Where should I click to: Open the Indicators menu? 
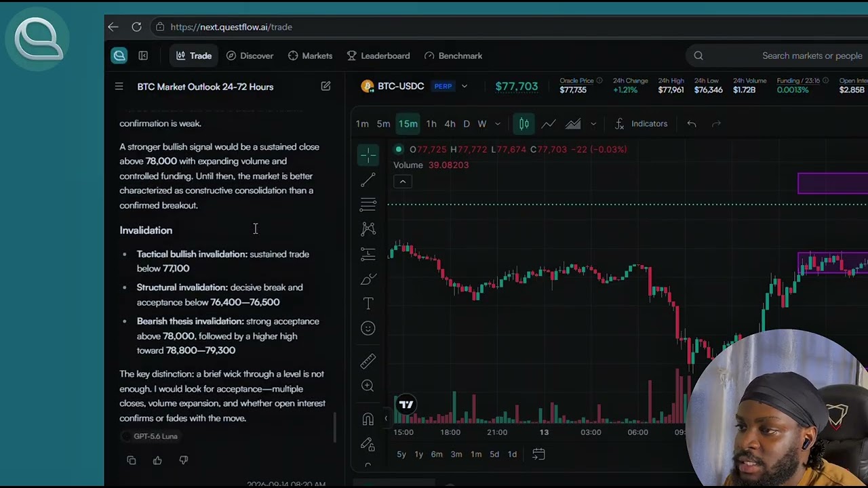(x=642, y=123)
